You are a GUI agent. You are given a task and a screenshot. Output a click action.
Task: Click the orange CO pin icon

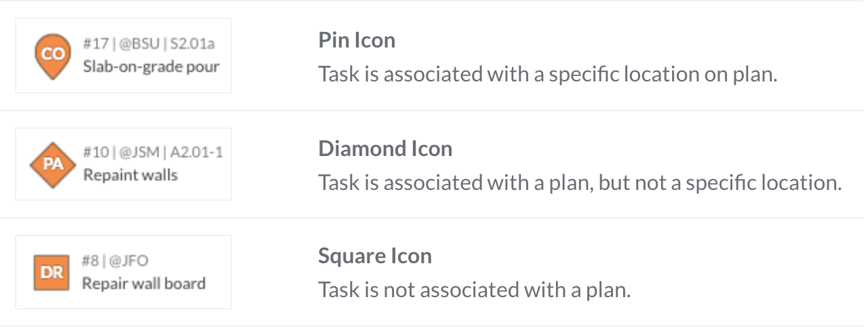coord(53,55)
